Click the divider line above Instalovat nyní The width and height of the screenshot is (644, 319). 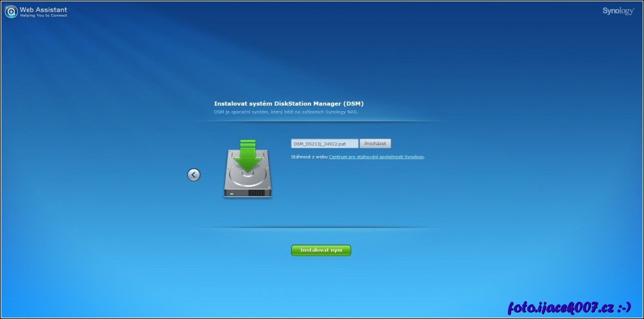321,228
